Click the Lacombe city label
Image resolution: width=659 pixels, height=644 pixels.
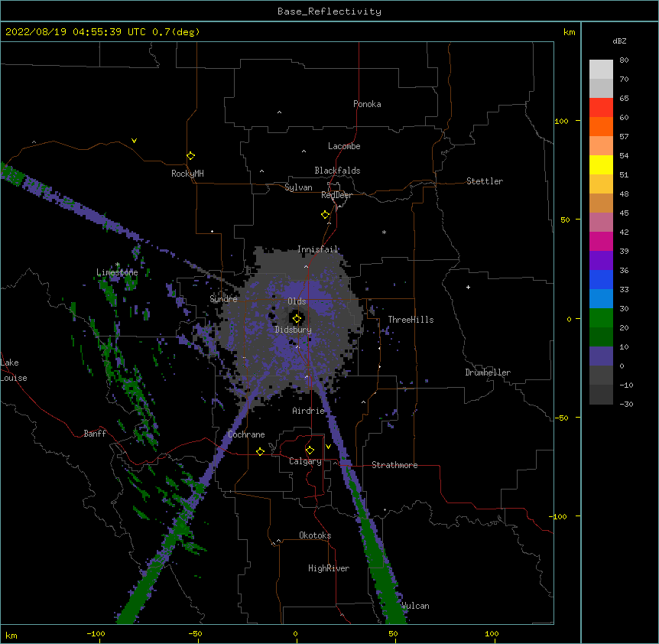(x=344, y=146)
